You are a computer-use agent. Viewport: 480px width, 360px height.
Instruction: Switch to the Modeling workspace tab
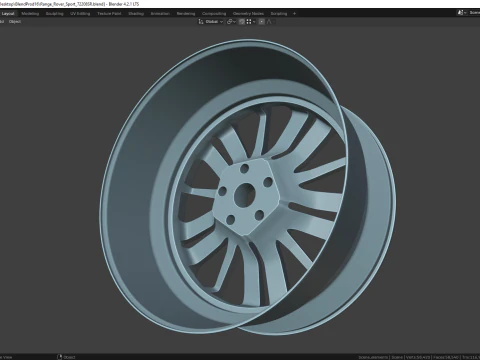(30, 14)
